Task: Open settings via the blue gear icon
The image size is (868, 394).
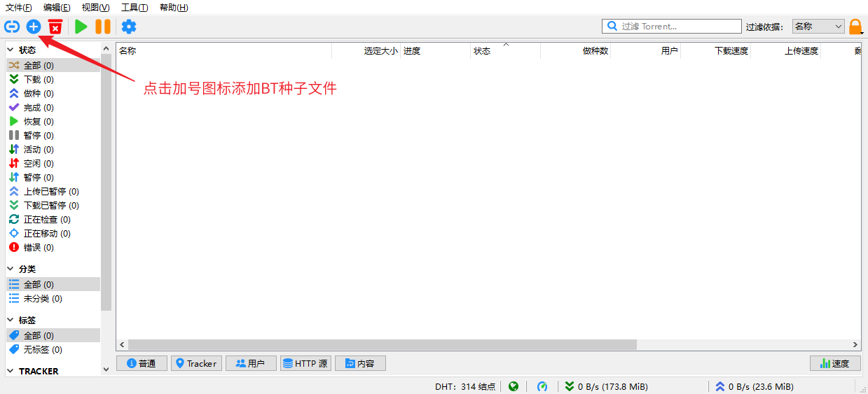Action: 129,27
